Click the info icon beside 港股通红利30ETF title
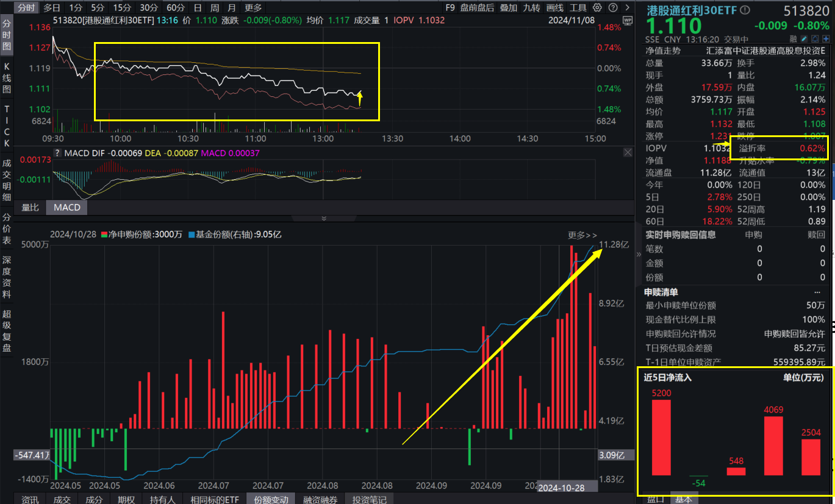The width and height of the screenshot is (835, 504). click(745, 10)
